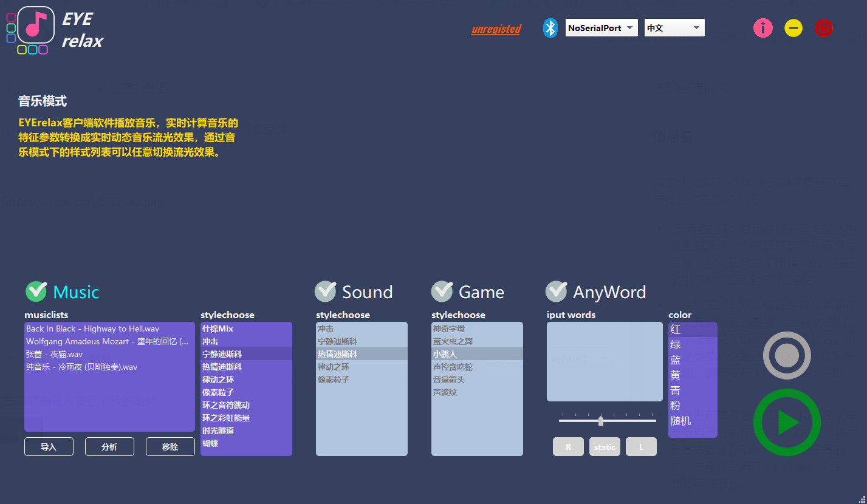
Task: Click the 导入 import button
Action: (x=49, y=447)
